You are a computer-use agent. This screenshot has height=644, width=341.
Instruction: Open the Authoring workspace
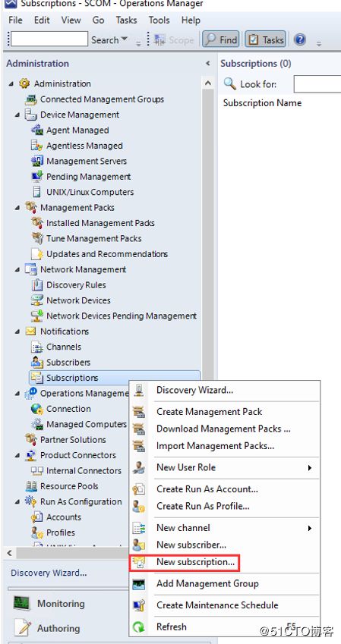58,628
